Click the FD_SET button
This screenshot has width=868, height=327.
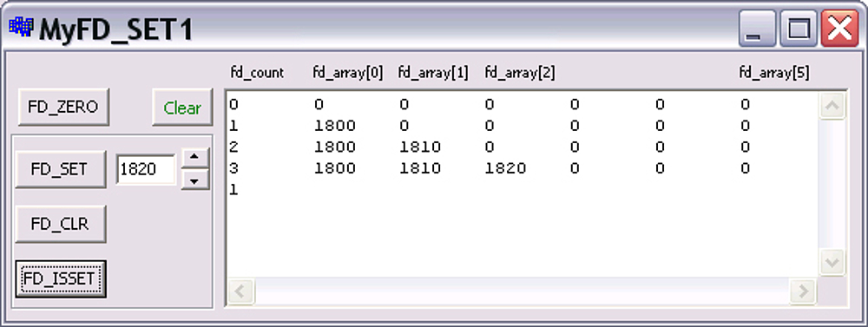point(60,169)
